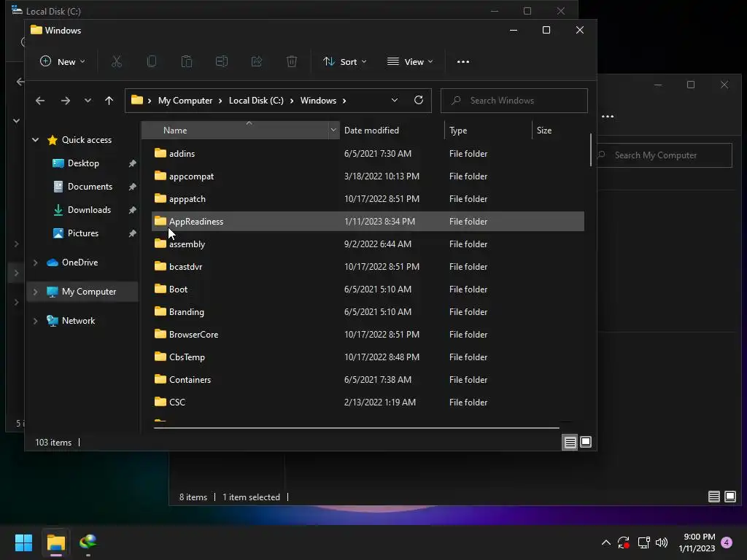
Task: Open the View dropdown menu
Action: coord(410,61)
